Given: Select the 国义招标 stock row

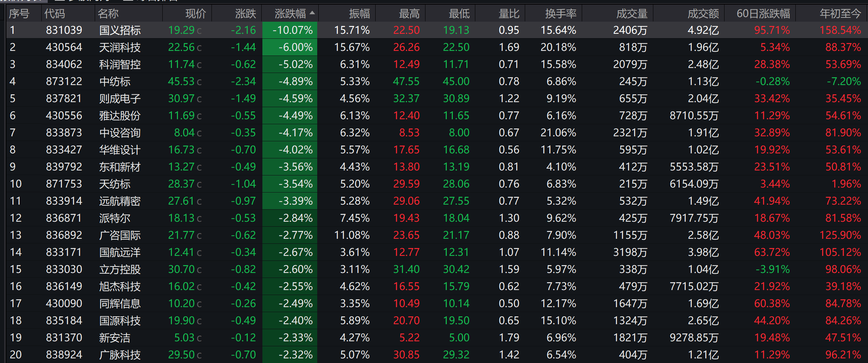Looking at the screenshot, I should click(120, 30).
